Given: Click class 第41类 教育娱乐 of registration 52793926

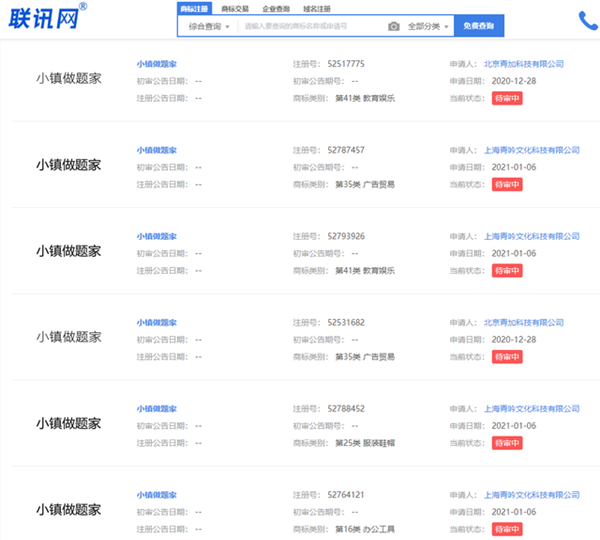Looking at the screenshot, I should tap(365, 271).
